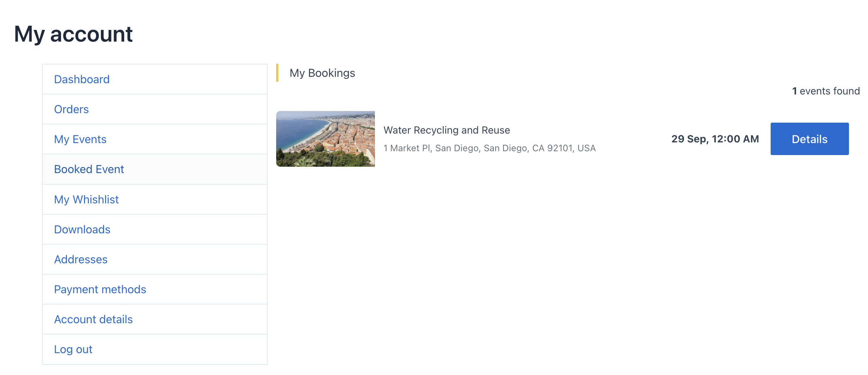Viewport: 868px width, 375px height.
Task: Open Account details settings
Action: (93, 319)
